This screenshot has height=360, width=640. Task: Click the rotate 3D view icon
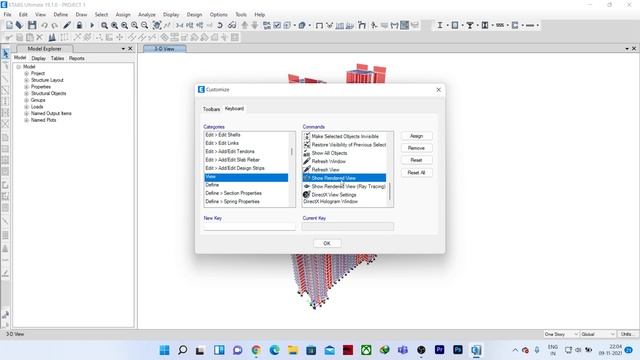pyautogui.click(x=220, y=25)
